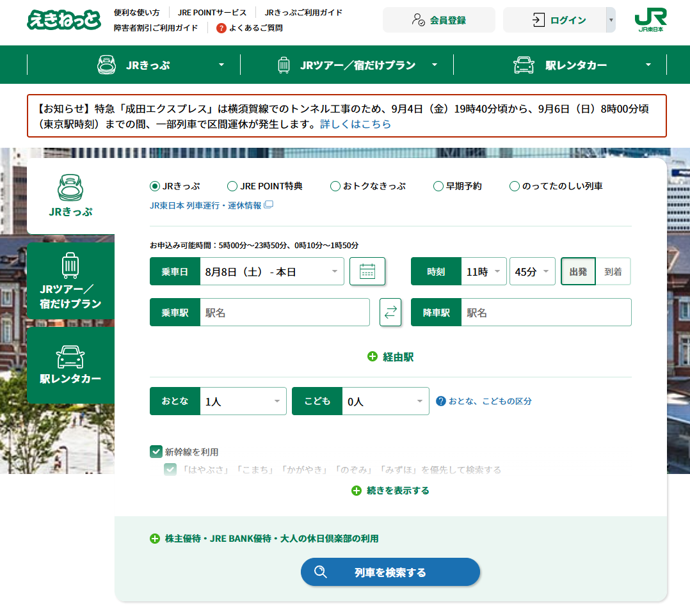Click the magnifier icon on the search button
This screenshot has height=616, width=690.
tap(320, 572)
